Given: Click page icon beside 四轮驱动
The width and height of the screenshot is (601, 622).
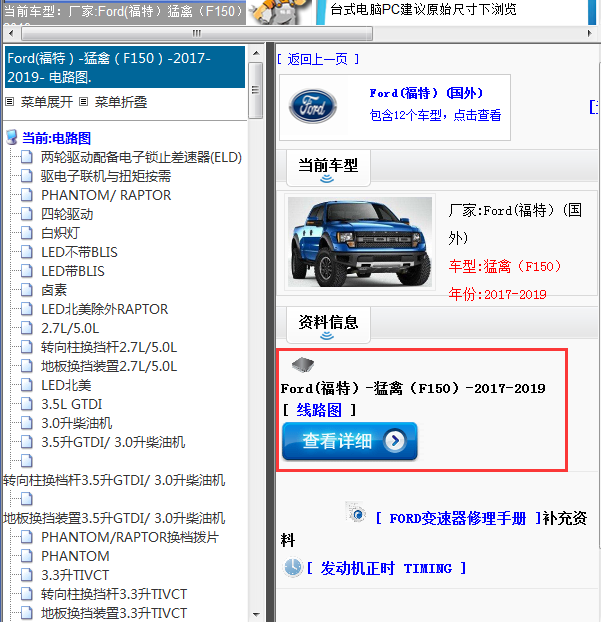Looking at the screenshot, I should pos(27,214).
